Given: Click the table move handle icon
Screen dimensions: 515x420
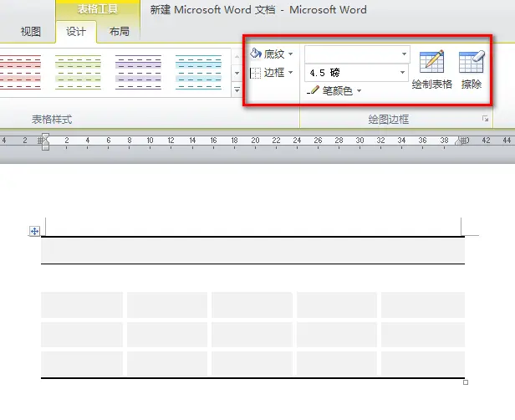Looking at the screenshot, I should [x=34, y=231].
